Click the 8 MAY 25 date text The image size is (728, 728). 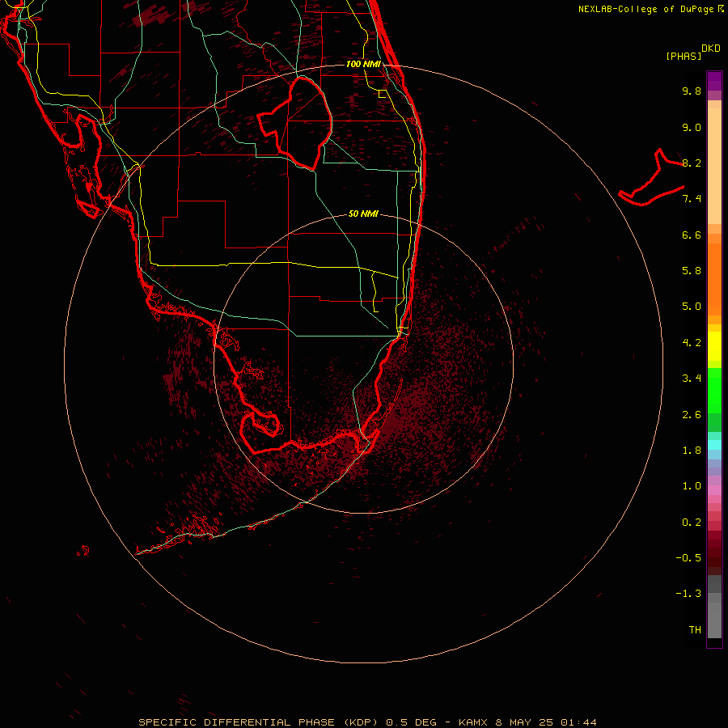point(524,722)
